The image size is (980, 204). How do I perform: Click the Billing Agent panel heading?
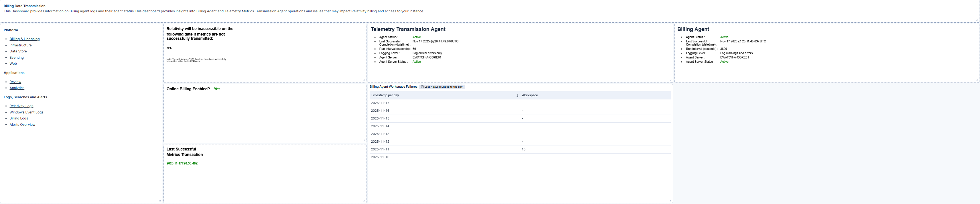click(x=693, y=29)
